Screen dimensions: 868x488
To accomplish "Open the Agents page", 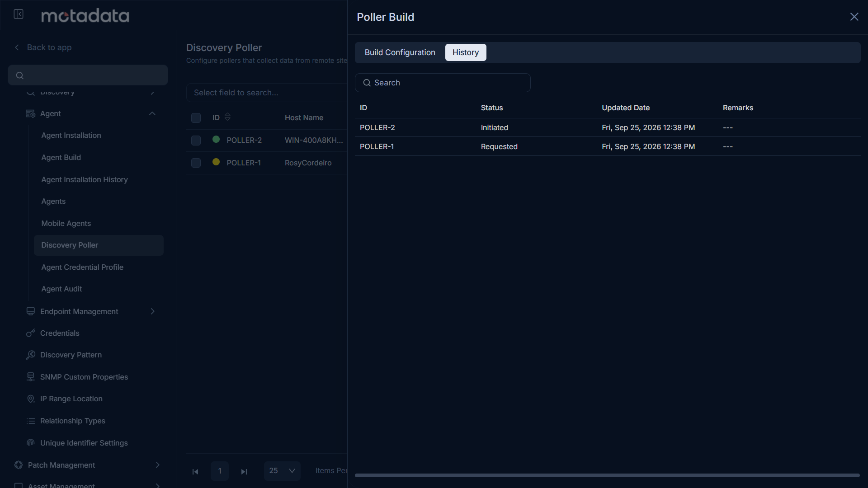I will (x=53, y=201).
